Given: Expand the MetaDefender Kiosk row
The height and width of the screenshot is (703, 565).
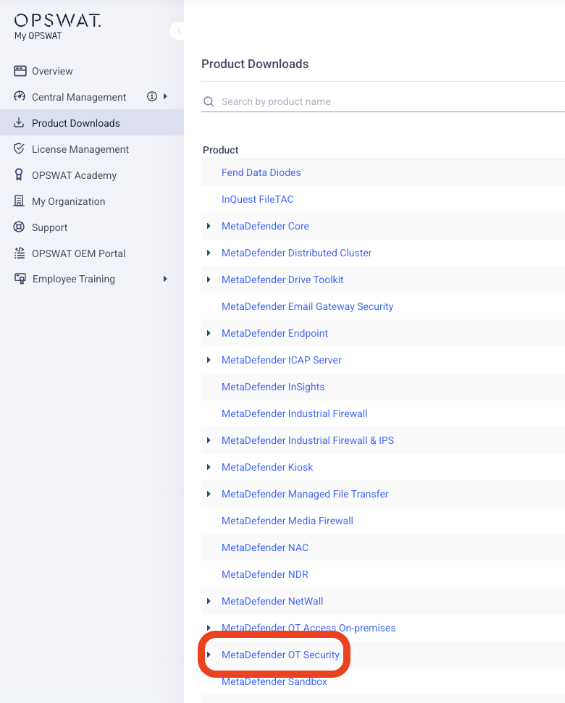Looking at the screenshot, I should [209, 467].
